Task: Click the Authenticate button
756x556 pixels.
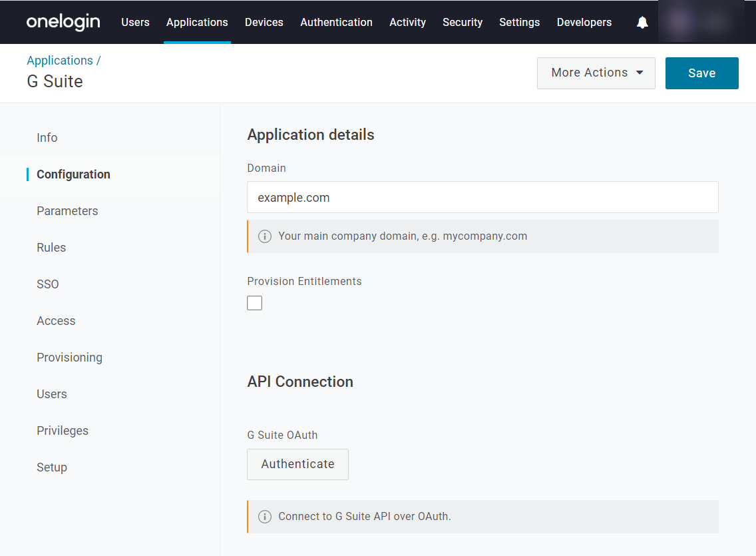Action: click(x=298, y=464)
